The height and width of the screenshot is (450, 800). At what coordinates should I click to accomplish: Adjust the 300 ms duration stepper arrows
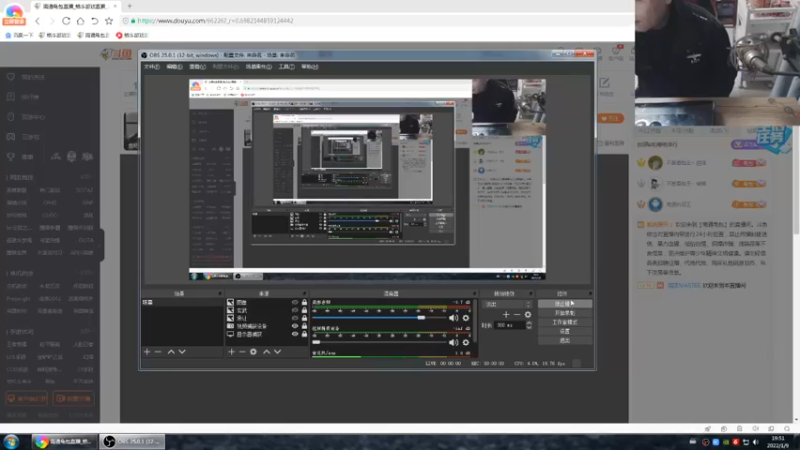point(529,325)
